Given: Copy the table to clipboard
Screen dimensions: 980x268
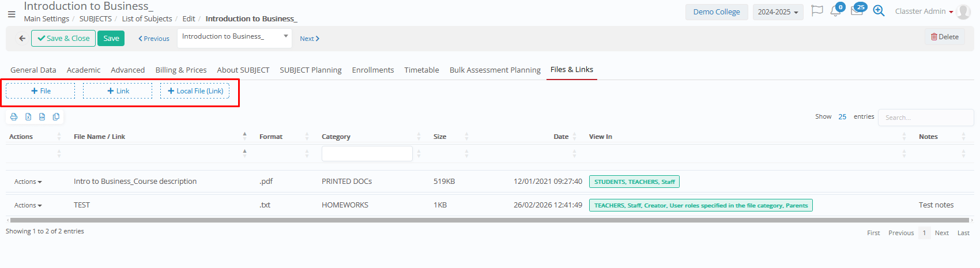Looking at the screenshot, I should pos(56,117).
